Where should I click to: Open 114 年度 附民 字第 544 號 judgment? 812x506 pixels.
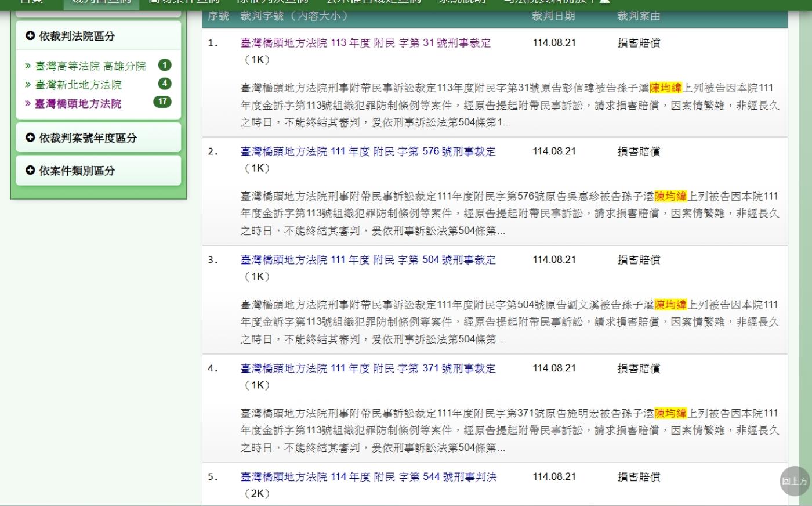(x=368, y=477)
